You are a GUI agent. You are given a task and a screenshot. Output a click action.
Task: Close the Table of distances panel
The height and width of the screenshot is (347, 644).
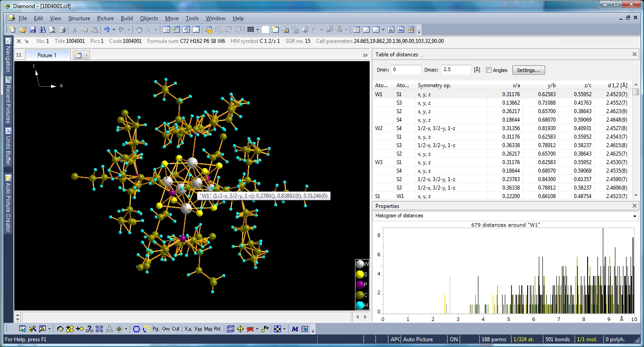coord(634,54)
